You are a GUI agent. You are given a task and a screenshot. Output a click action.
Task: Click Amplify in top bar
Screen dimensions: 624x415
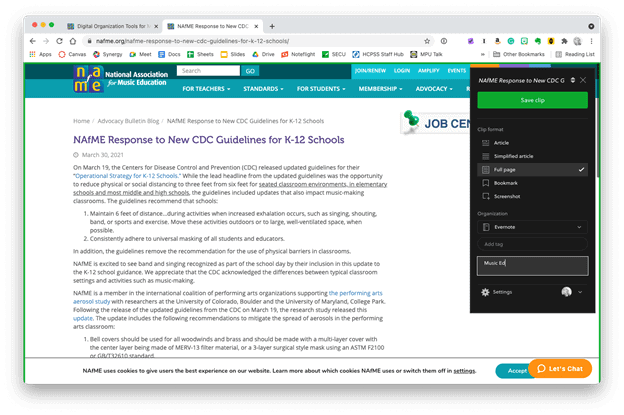tap(429, 70)
